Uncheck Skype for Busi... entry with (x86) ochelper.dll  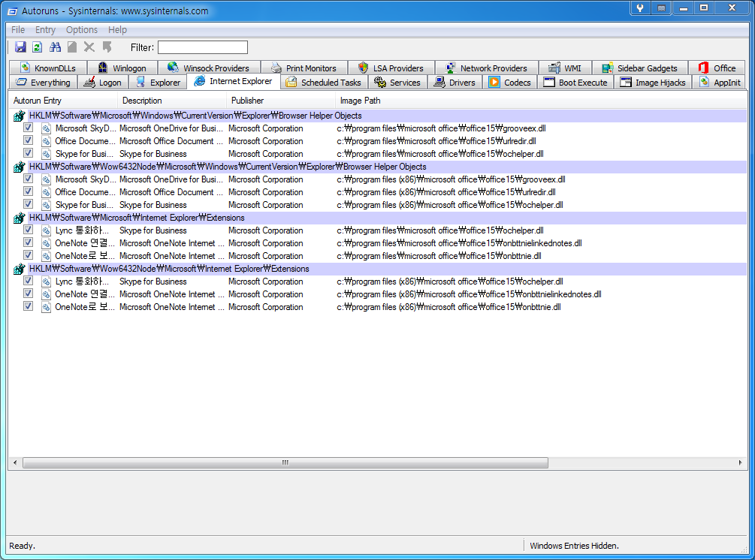pos(28,204)
